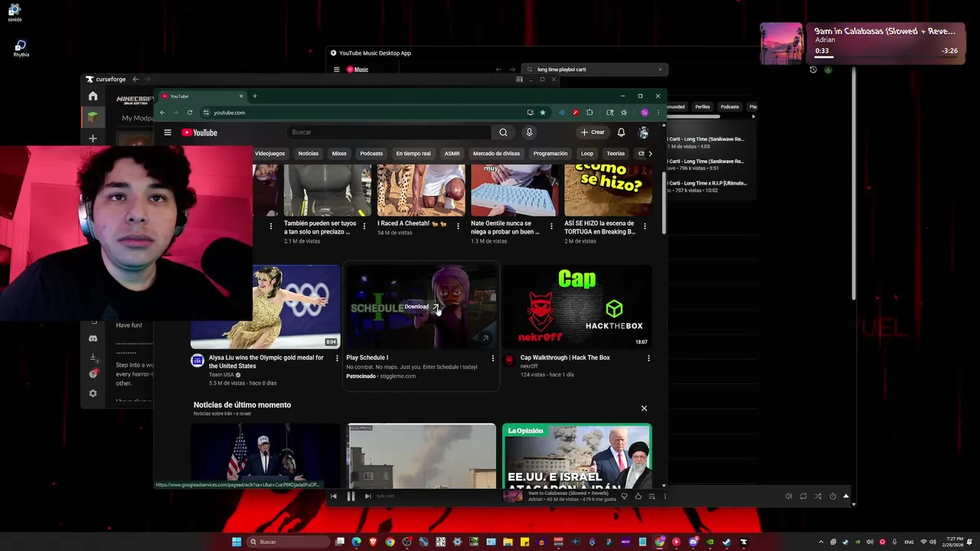Open the Cap Hack The Box thumbnail
This screenshot has width=980, height=551.
tap(577, 307)
